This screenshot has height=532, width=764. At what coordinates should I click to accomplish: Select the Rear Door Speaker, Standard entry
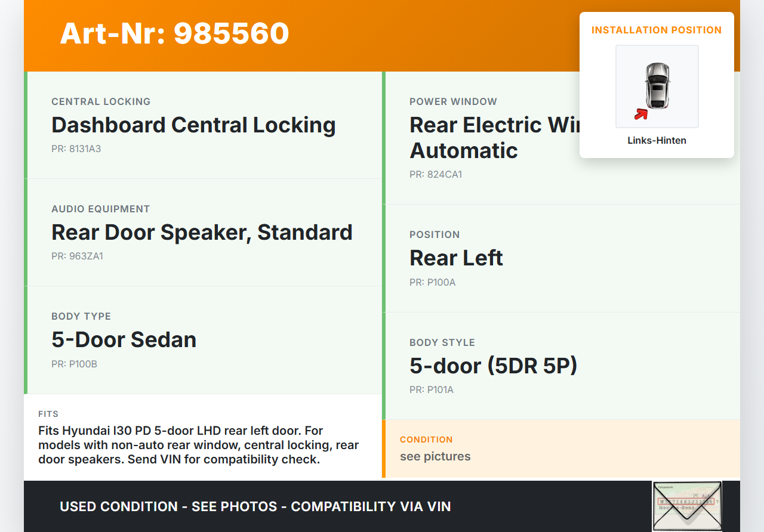coord(202,233)
